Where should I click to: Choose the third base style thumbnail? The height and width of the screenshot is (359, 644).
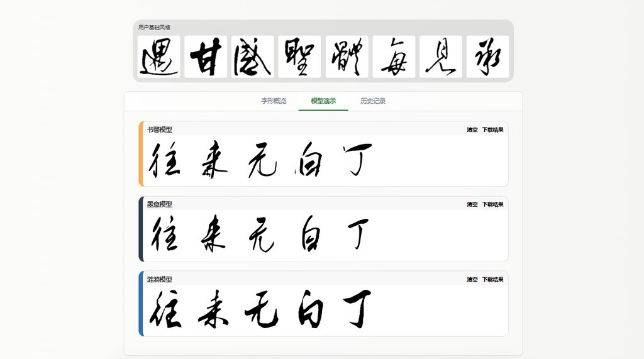[x=253, y=57]
